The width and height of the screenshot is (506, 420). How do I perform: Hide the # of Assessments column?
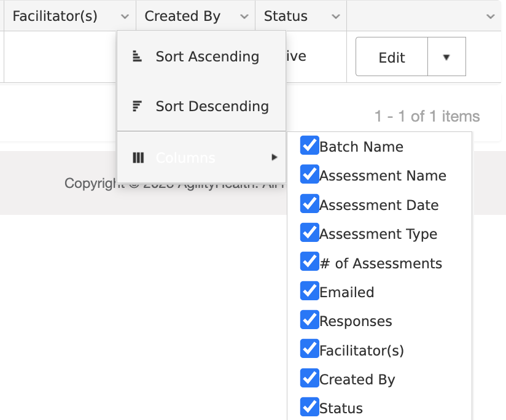309,262
